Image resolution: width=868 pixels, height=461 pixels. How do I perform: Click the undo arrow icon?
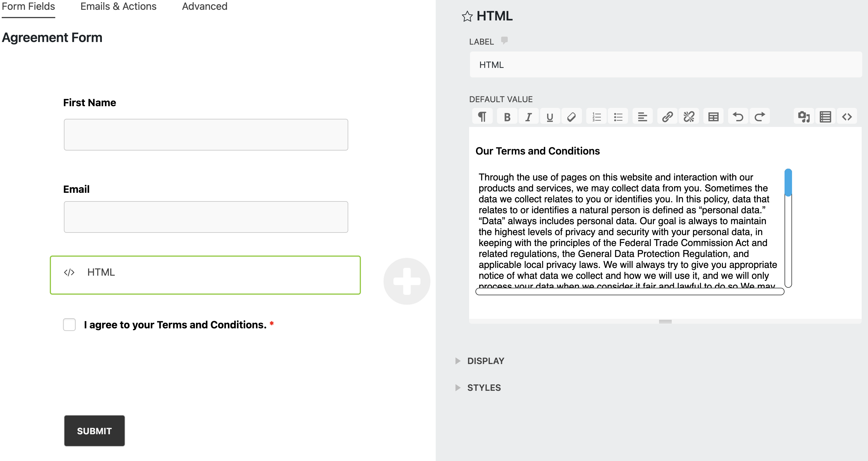pos(738,117)
